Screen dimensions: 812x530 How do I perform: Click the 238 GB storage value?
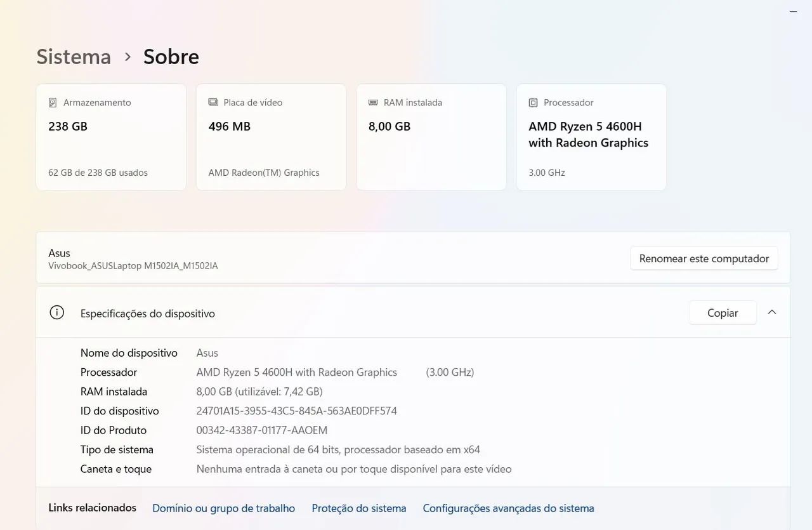point(68,126)
